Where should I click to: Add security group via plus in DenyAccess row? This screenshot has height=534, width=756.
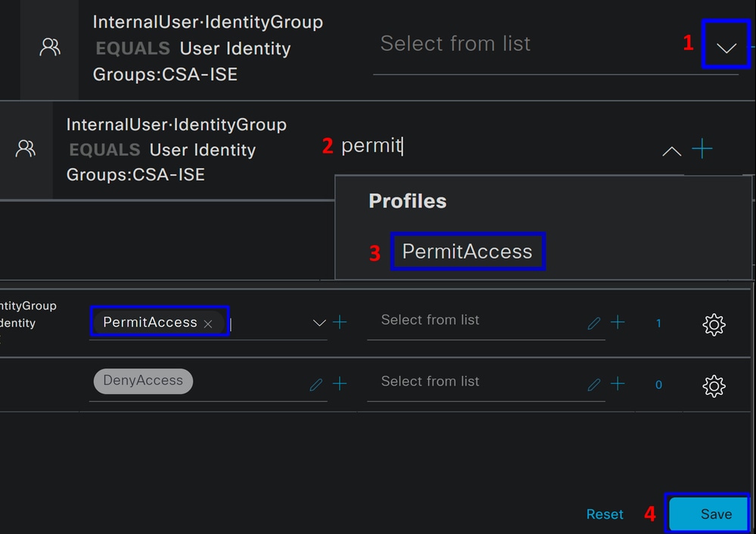pos(618,383)
